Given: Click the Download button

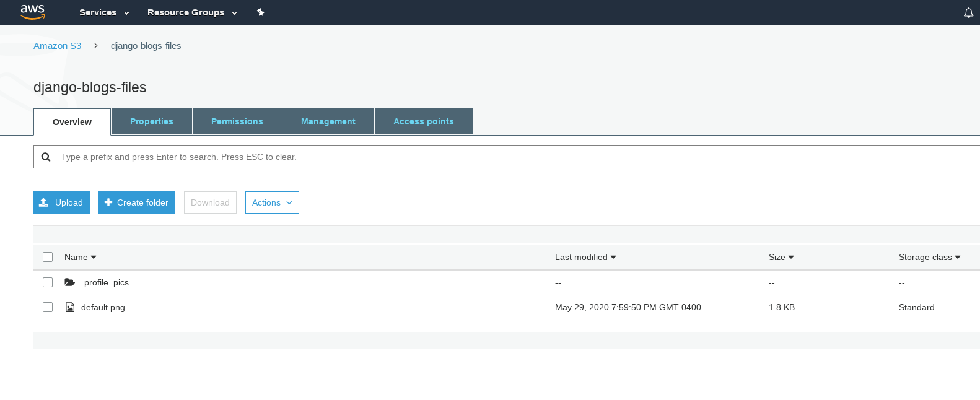Looking at the screenshot, I should coord(210,202).
